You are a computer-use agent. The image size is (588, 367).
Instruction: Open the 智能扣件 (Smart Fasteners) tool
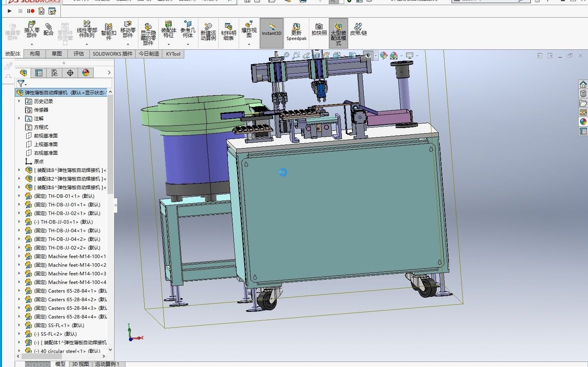[109, 31]
